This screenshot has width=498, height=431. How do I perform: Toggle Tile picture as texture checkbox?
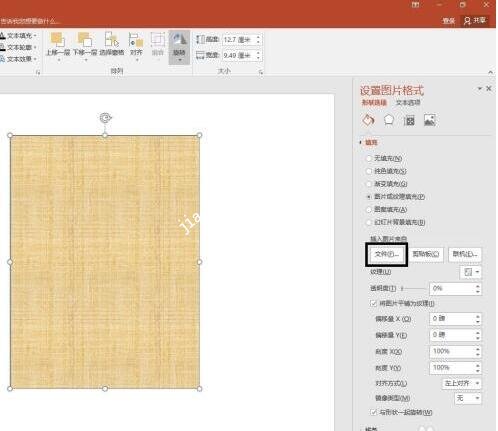click(373, 303)
